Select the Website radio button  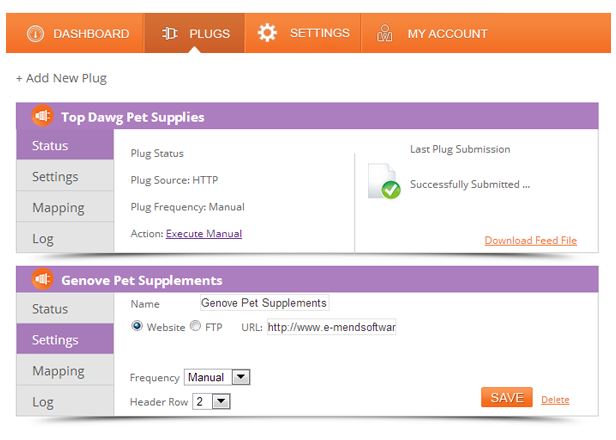click(137, 326)
